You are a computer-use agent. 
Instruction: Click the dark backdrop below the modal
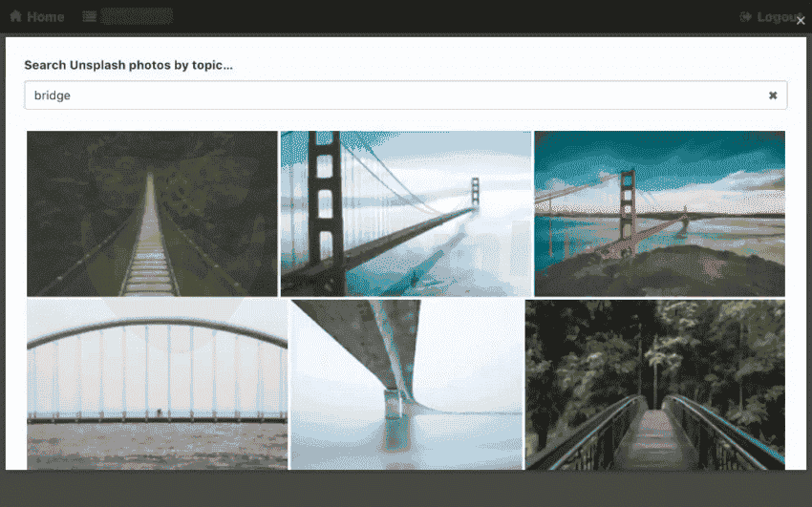coord(406,489)
